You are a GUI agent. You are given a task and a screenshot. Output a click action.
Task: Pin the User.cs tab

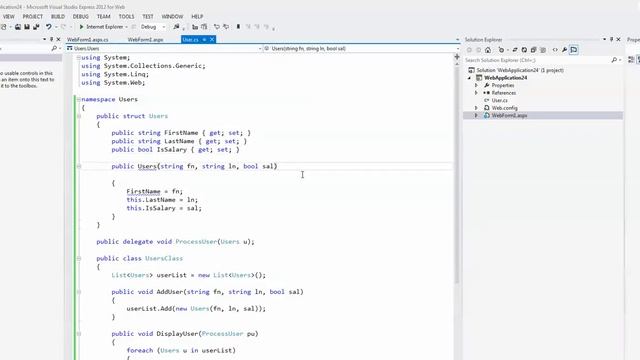click(204, 40)
